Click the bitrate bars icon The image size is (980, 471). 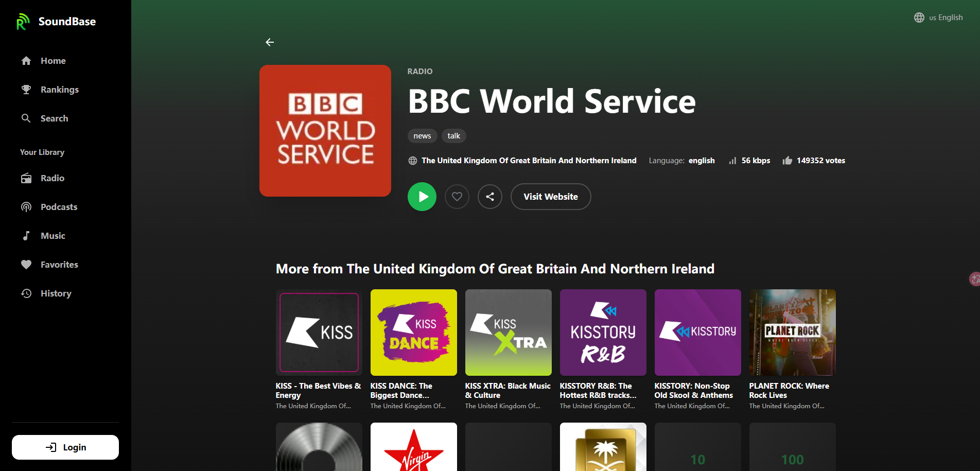click(732, 161)
